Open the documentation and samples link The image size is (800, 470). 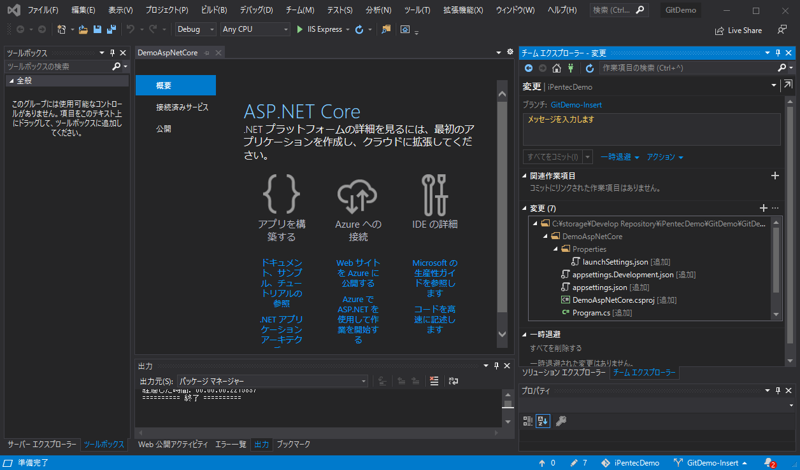(282, 283)
